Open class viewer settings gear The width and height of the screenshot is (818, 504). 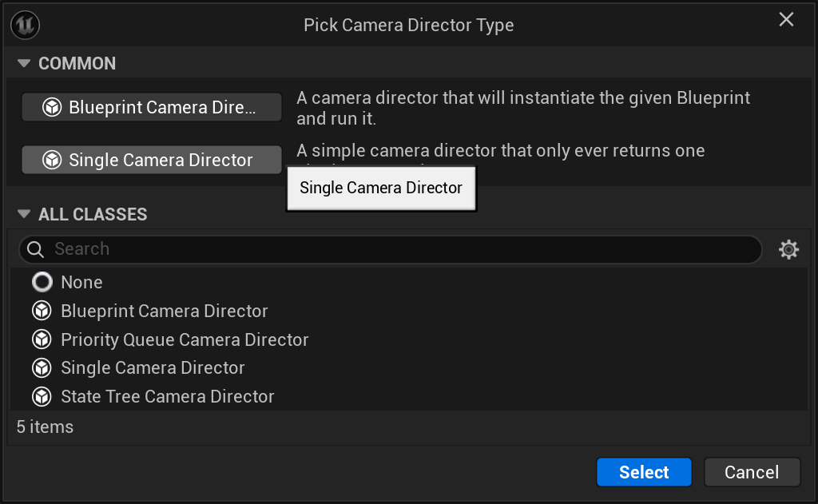pos(788,250)
